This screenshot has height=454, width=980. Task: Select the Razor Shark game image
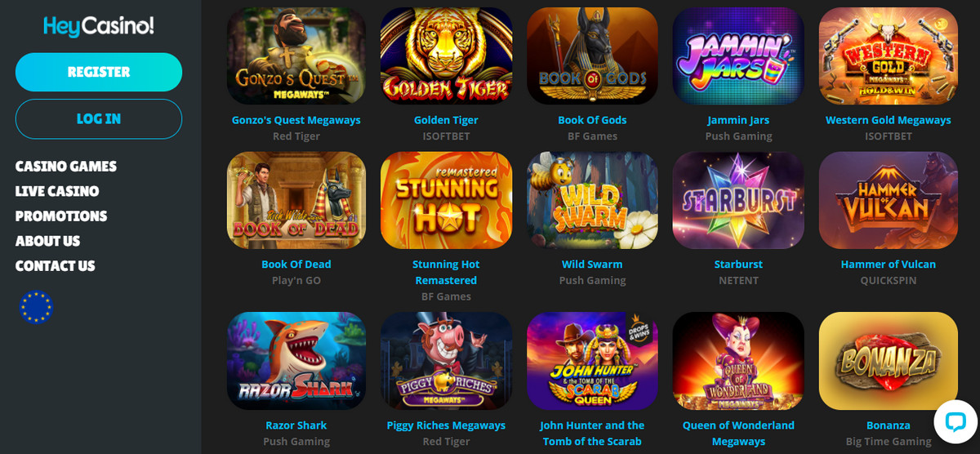[x=296, y=361]
